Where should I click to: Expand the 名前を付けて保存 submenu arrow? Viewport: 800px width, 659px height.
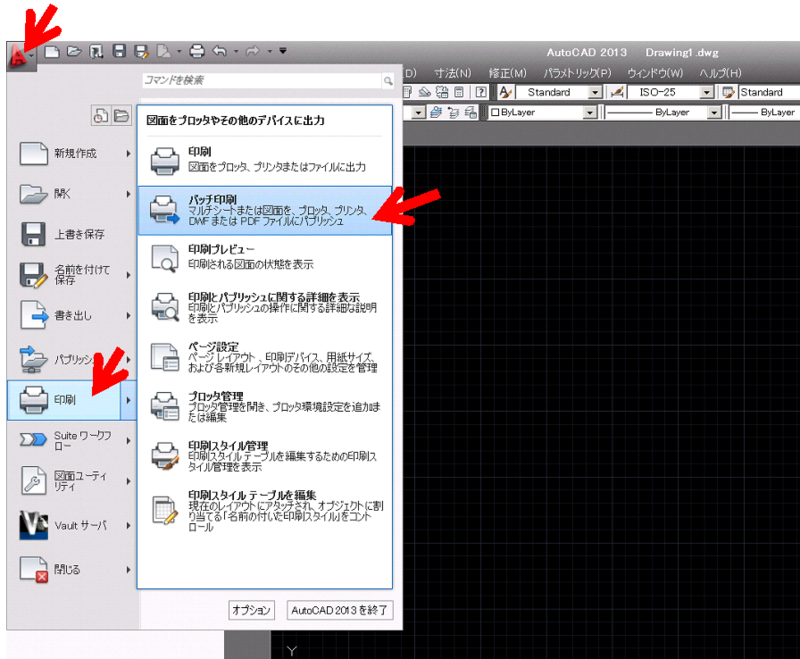pyautogui.click(x=129, y=275)
